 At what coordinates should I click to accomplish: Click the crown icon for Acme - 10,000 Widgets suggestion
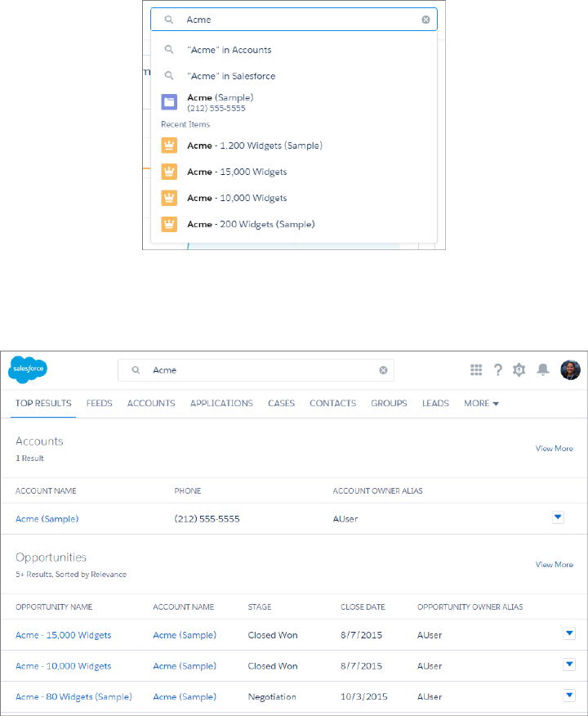(x=169, y=198)
